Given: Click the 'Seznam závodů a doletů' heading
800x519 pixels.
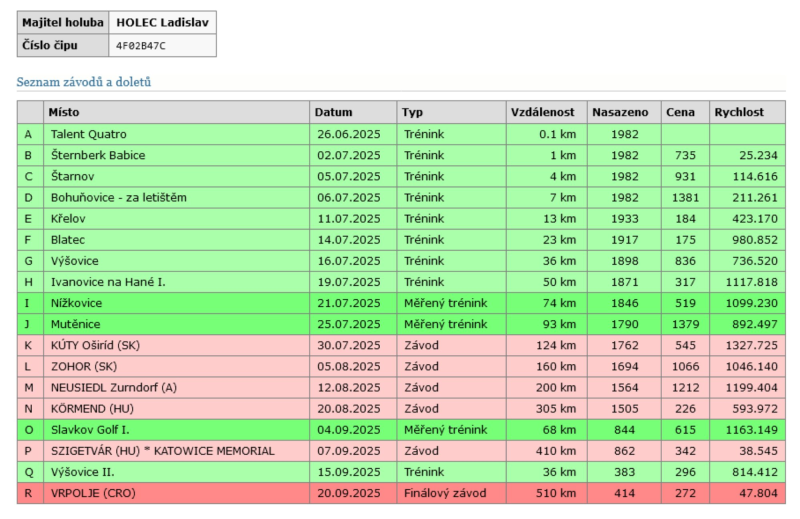Looking at the screenshot, I should 83,82.
